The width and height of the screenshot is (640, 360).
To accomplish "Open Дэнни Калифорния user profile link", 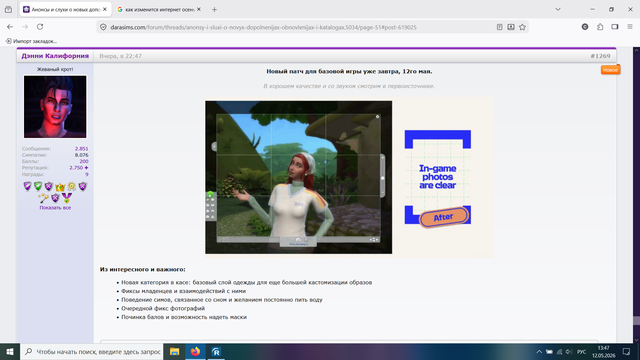I will tap(55, 56).
